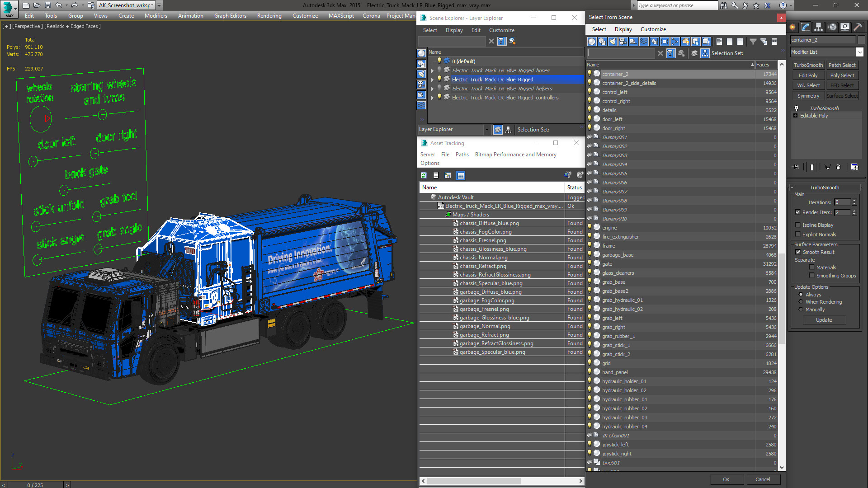Toggle Display Bones filter in Select From Scene
The image size is (868, 488).
(675, 42)
